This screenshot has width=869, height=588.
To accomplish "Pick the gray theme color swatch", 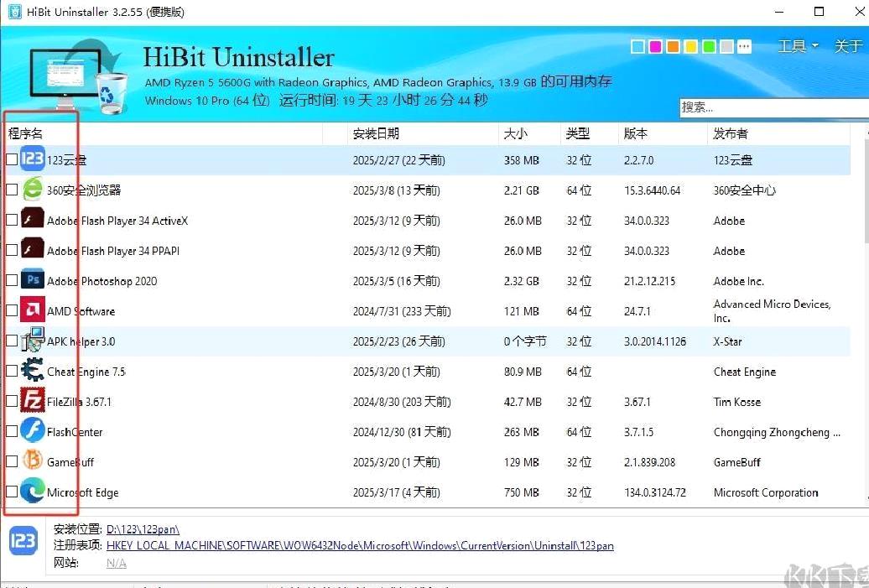I will click(x=726, y=46).
